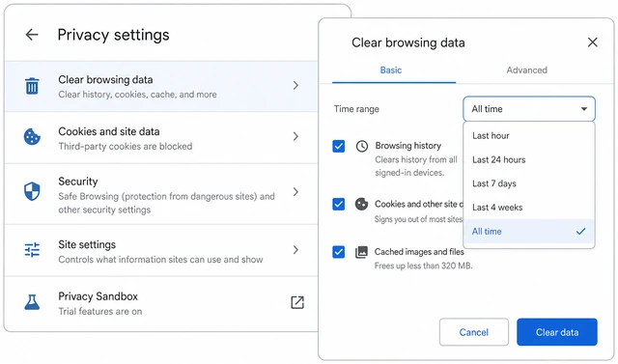
Task: Click the Time range label
Action: (x=356, y=109)
